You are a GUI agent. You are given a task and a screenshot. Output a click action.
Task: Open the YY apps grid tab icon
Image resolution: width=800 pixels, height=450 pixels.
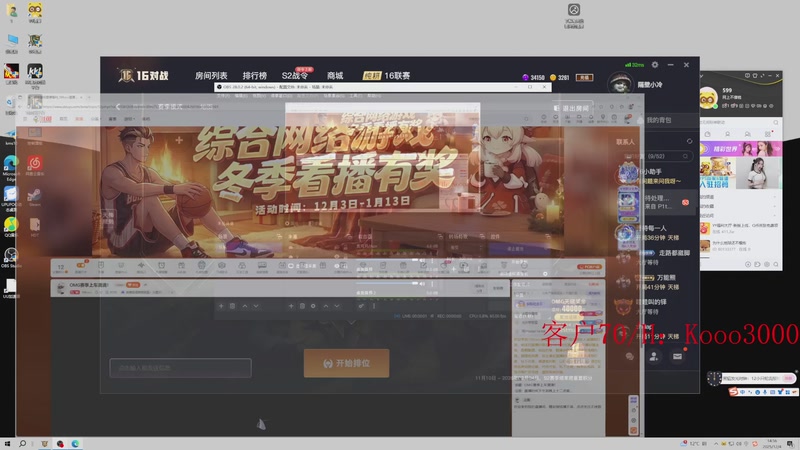tap(768, 134)
